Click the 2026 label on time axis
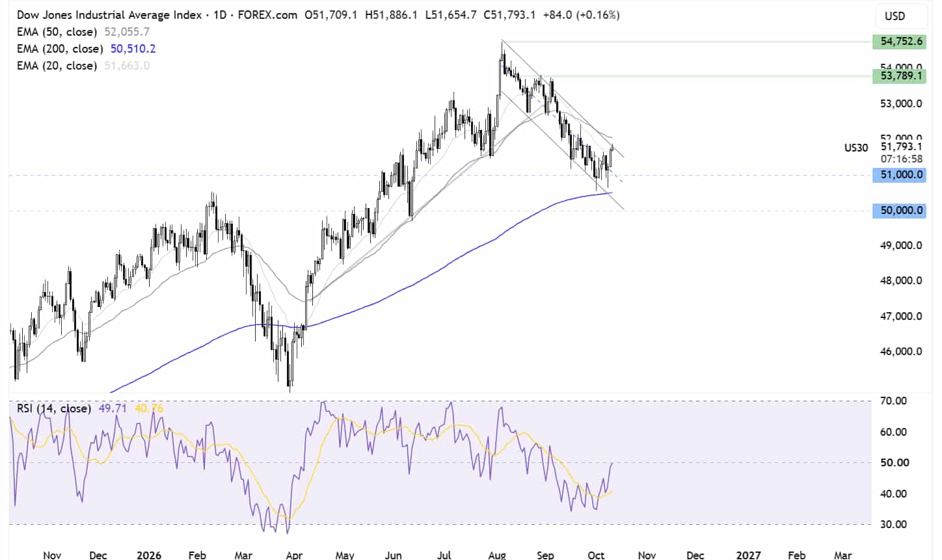This screenshot has height=560, width=942. [x=149, y=555]
